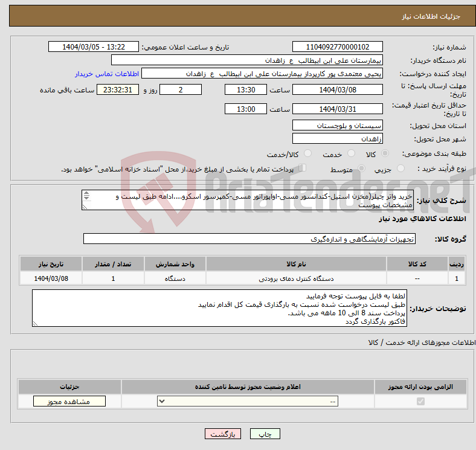Open the اعلام وضعیت مجوز dropdown
This screenshot has height=450, width=476.
(x=248, y=402)
